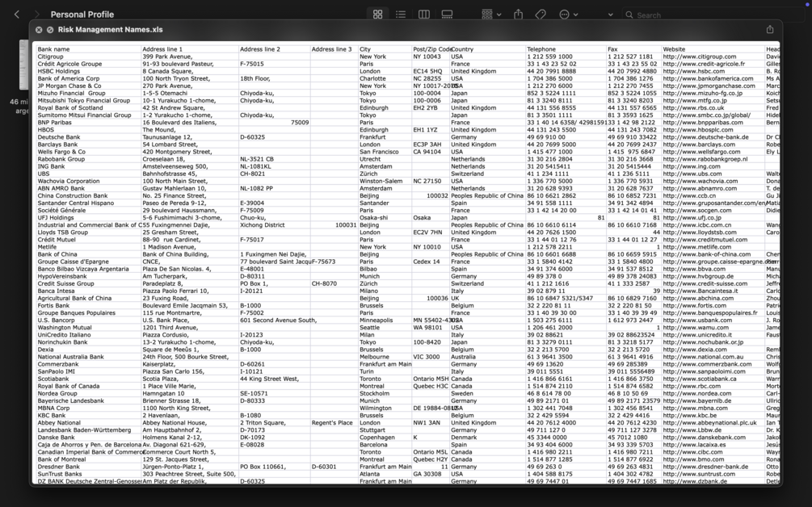
Task: Share Risk Management Names.xls from Quick Look
Action: [x=769, y=30]
